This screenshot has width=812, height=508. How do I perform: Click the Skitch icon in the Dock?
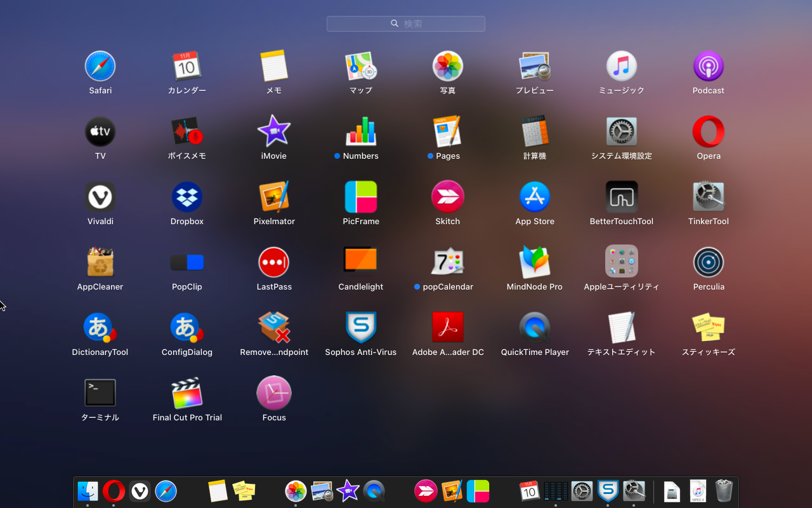426,491
